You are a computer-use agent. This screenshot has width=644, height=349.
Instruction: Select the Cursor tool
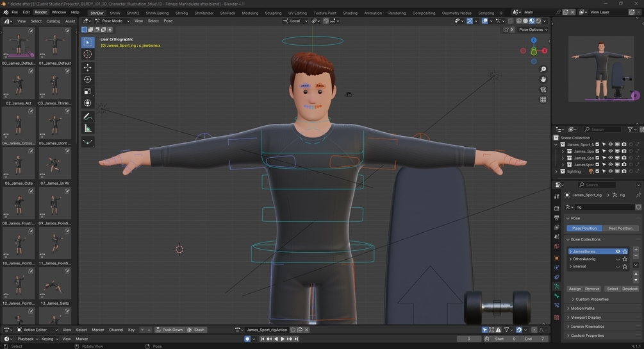[x=88, y=55]
